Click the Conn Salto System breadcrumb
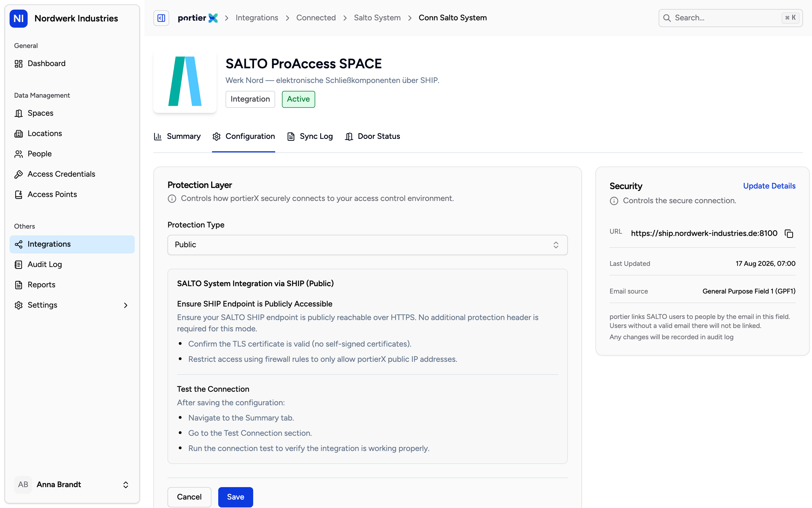 click(453, 18)
